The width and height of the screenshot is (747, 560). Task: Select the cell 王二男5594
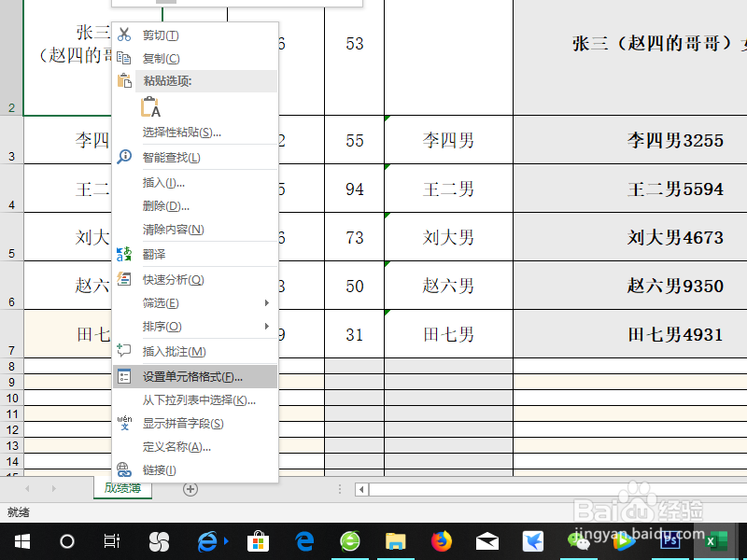coord(630,189)
